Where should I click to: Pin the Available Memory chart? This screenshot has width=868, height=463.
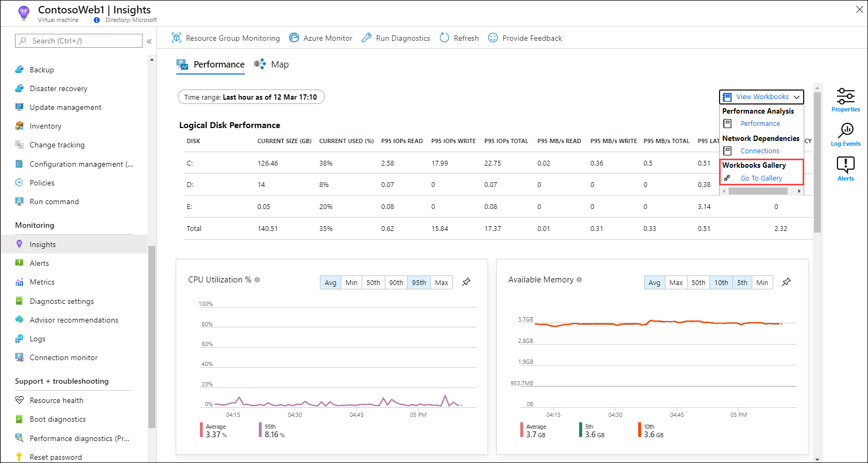coord(786,282)
